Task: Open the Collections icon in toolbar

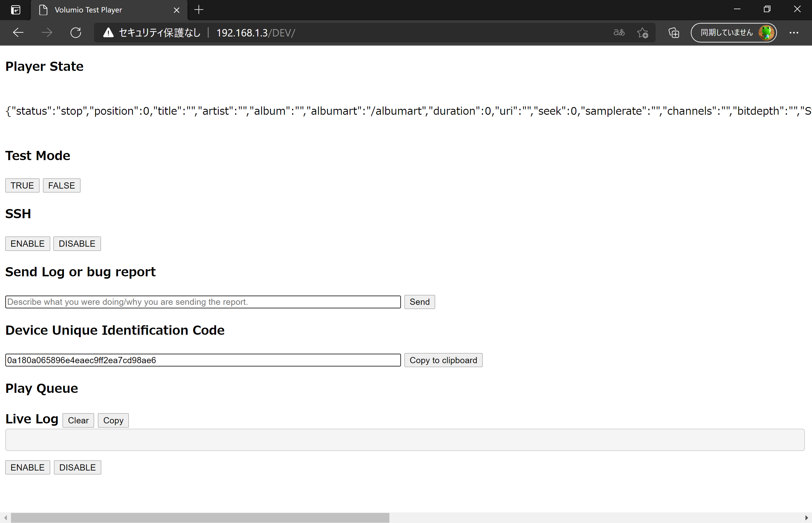Action: pos(673,33)
